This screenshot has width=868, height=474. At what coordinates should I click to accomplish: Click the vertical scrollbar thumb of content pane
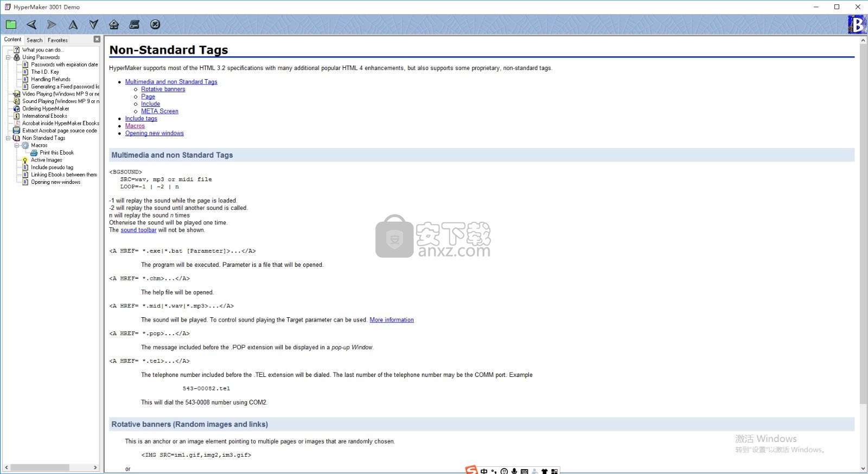863,225
